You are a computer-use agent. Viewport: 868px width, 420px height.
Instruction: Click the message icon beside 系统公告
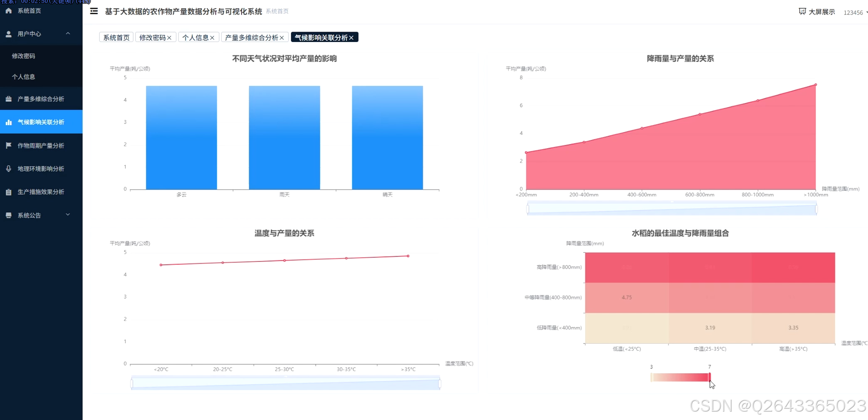[8, 215]
